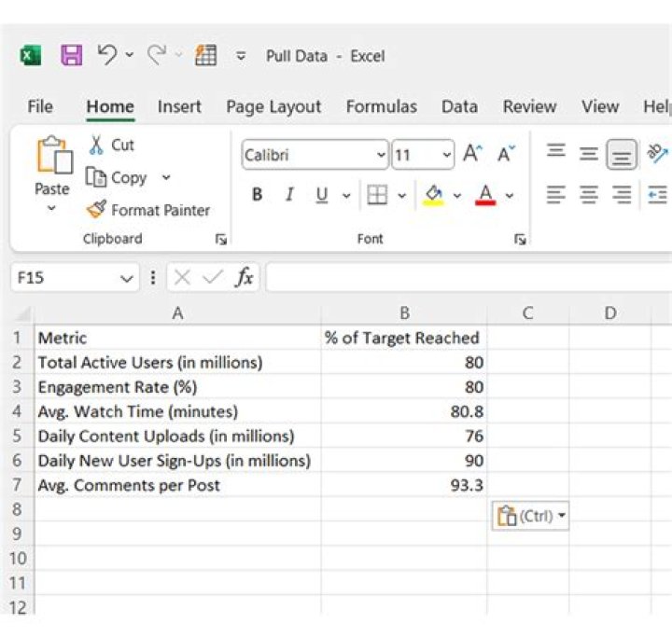
Task: Switch to the Data tab
Action: pos(459,106)
